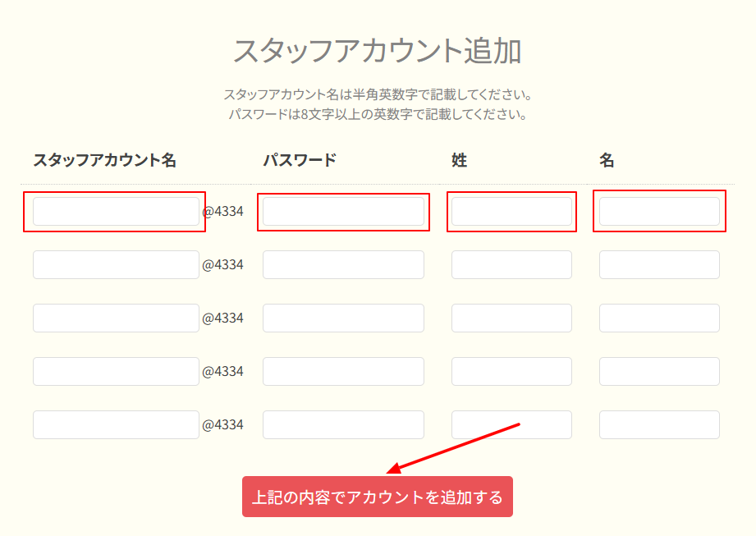This screenshot has width=756, height=536.
Task: Click the first row password field
Action: (343, 212)
